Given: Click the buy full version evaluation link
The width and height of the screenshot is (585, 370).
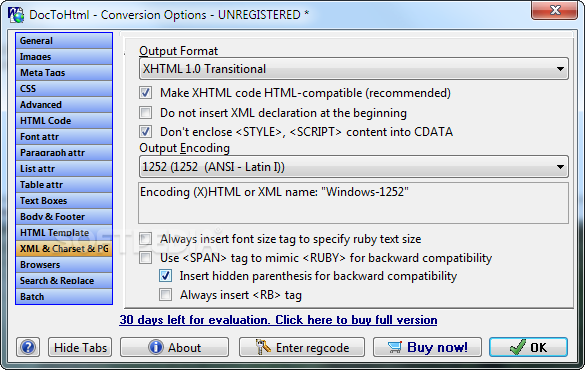Looking at the screenshot, I should pyautogui.click(x=278, y=320).
